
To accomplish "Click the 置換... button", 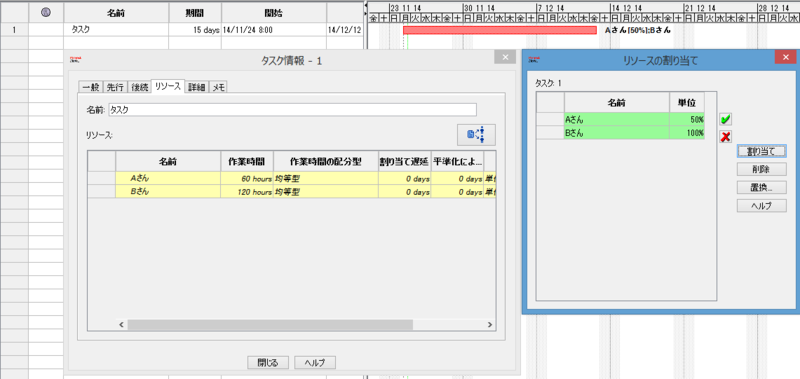I will point(761,187).
